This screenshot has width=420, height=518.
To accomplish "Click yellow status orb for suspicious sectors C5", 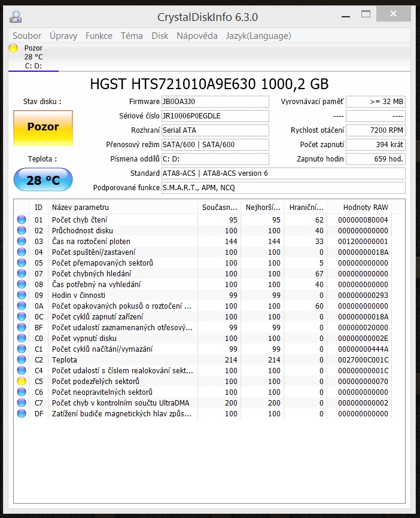I will click(22, 382).
